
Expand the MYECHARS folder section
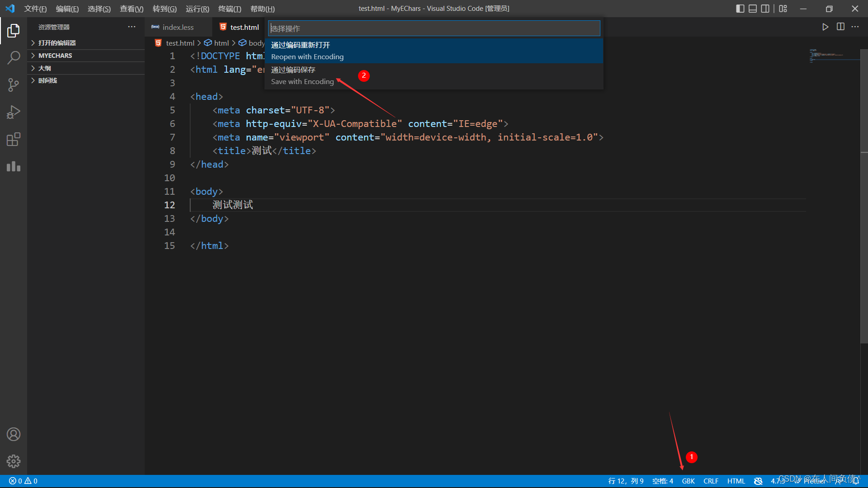point(55,56)
